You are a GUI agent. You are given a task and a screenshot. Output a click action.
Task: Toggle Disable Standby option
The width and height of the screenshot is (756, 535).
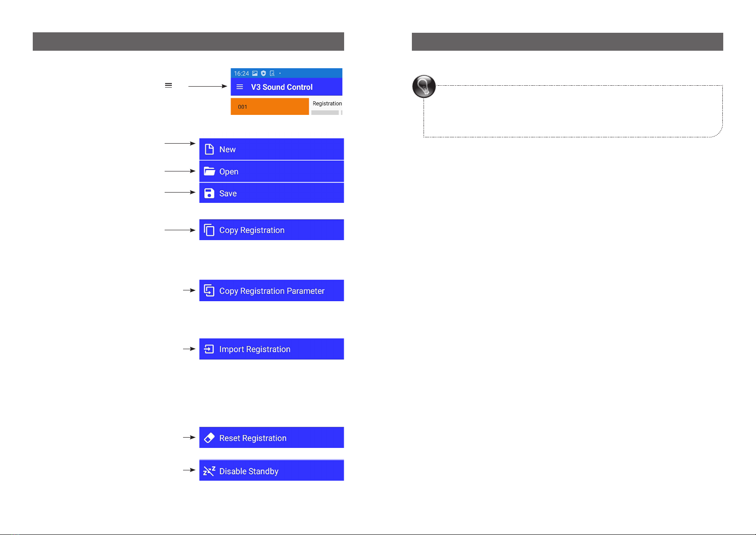click(249, 471)
